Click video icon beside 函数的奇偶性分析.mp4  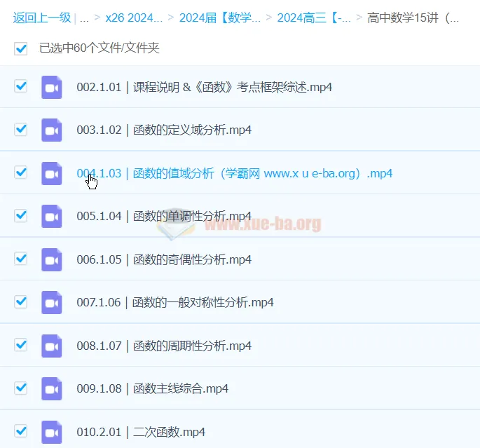[52, 259]
